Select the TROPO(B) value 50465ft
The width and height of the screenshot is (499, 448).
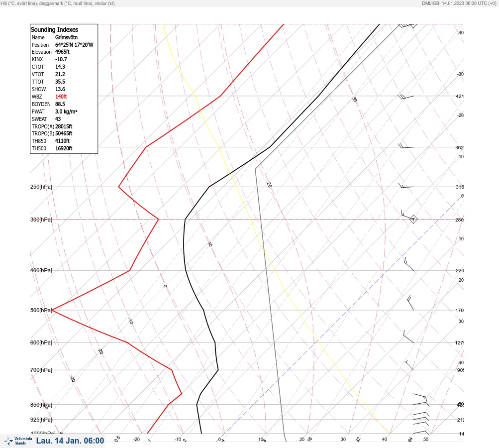[64, 133]
